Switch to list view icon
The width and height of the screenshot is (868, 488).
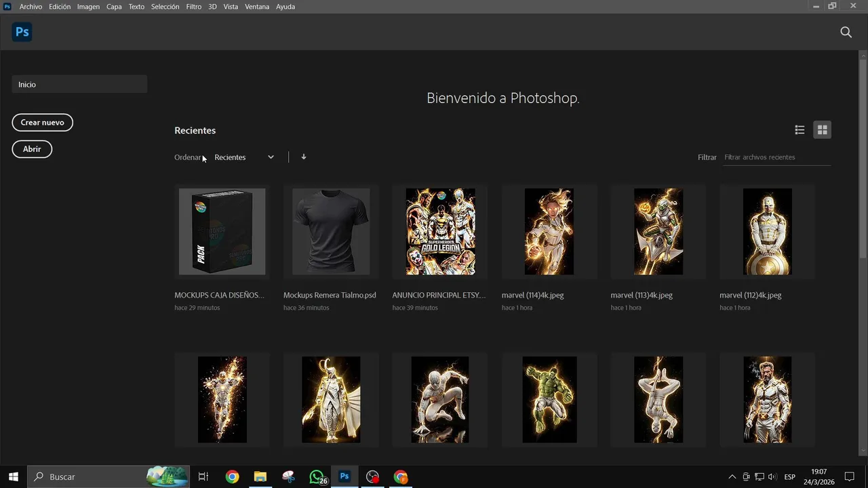(x=800, y=130)
